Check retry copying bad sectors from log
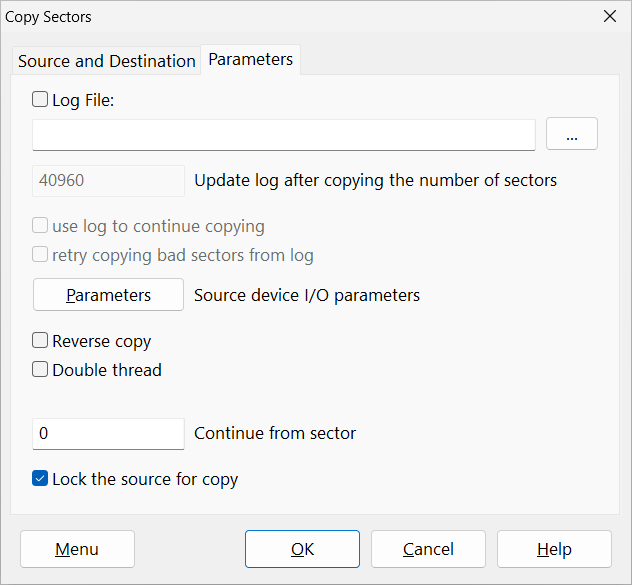 41,255
